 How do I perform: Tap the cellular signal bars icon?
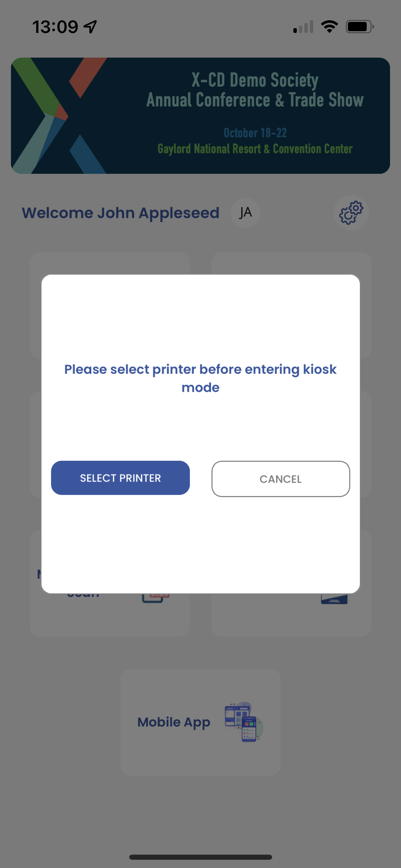tap(303, 26)
